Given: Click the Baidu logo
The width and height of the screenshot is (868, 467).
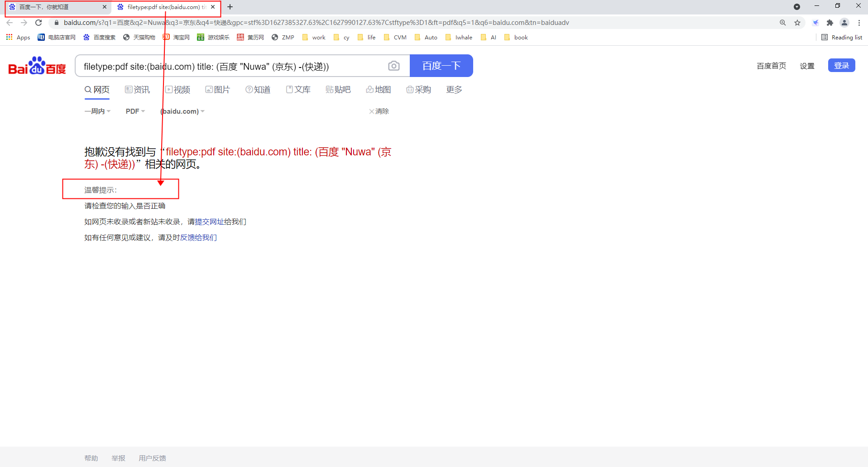Looking at the screenshot, I should click(x=37, y=66).
